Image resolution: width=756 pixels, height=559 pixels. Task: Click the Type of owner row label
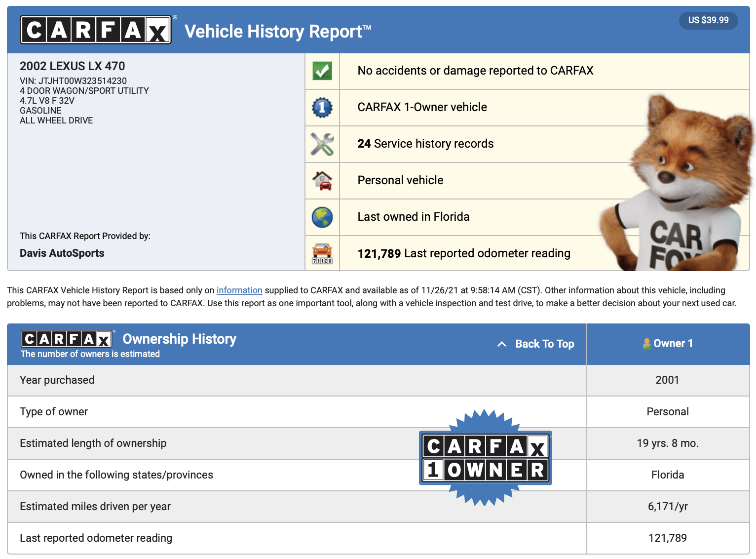pyautogui.click(x=54, y=412)
